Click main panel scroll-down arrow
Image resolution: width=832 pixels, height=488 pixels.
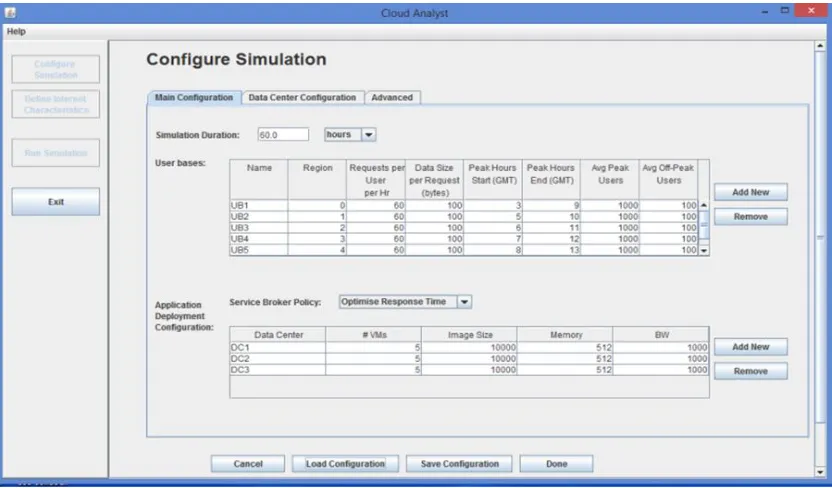(820, 472)
